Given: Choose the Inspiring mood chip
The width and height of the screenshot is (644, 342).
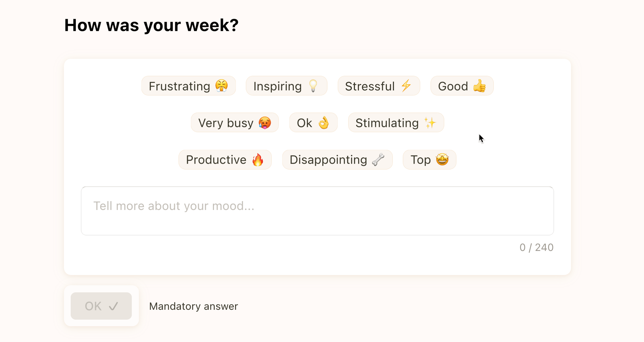Looking at the screenshot, I should 286,86.
